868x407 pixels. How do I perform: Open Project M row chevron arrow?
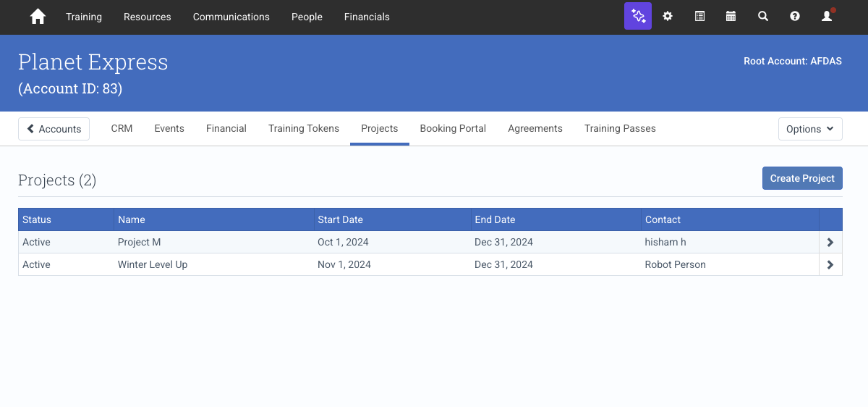point(830,243)
